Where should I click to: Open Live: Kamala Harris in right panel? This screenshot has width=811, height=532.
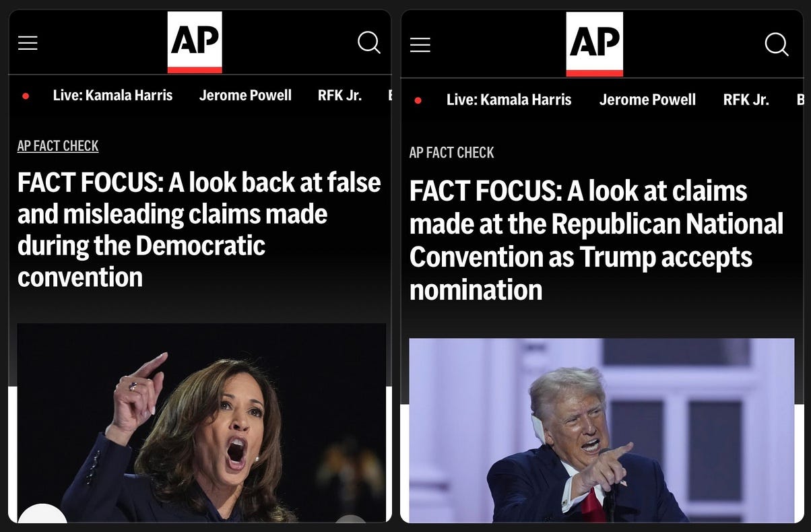coord(509,100)
